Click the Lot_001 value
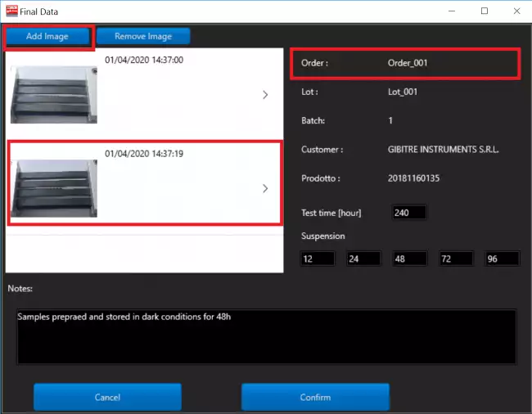 coord(403,92)
